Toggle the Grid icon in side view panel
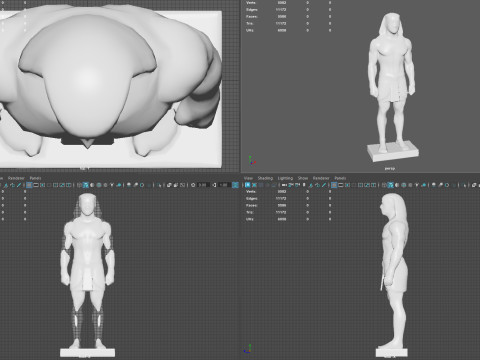This screenshot has height=360, width=480. click(x=334, y=185)
